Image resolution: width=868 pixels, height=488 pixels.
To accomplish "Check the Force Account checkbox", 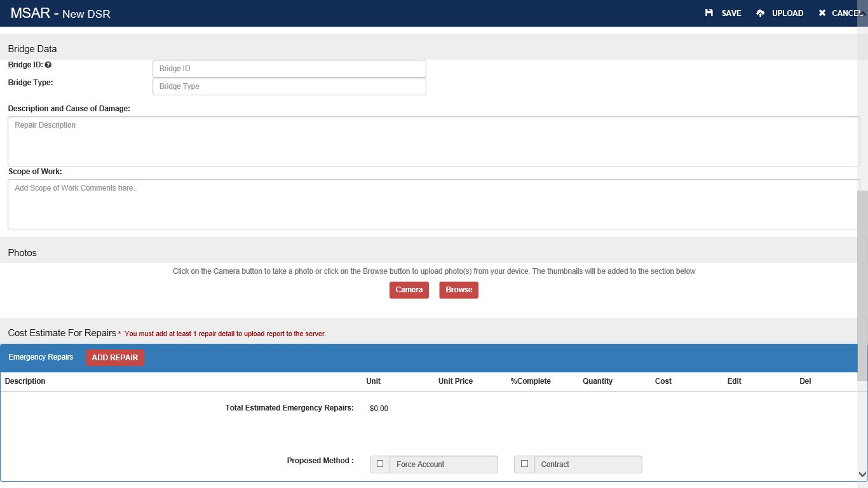I will click(380, 464).
